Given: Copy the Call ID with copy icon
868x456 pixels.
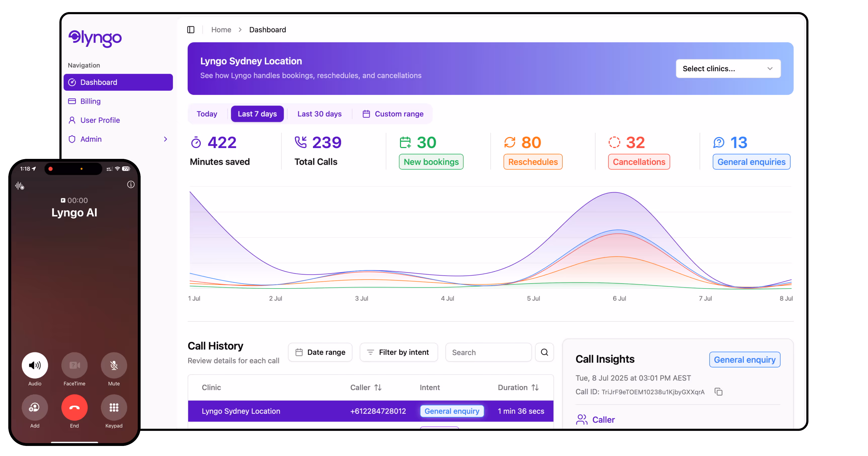Looking at the screenshot, I should point(718,392).
